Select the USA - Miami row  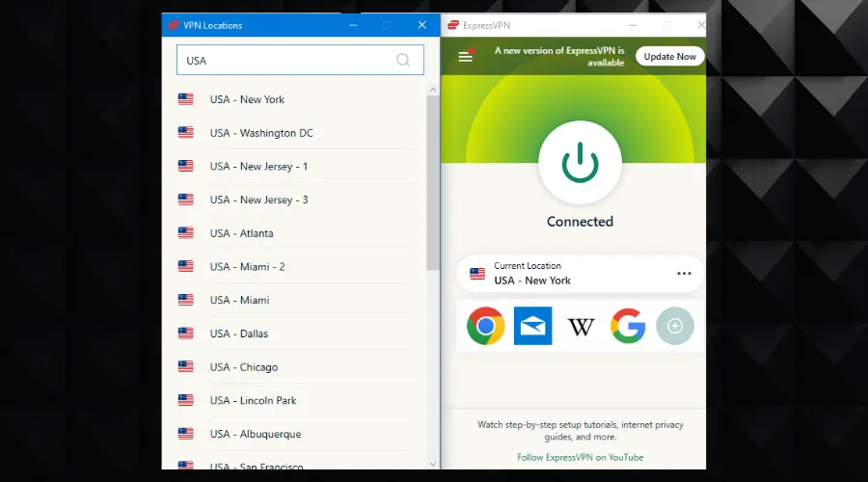(x=295, y=300)
